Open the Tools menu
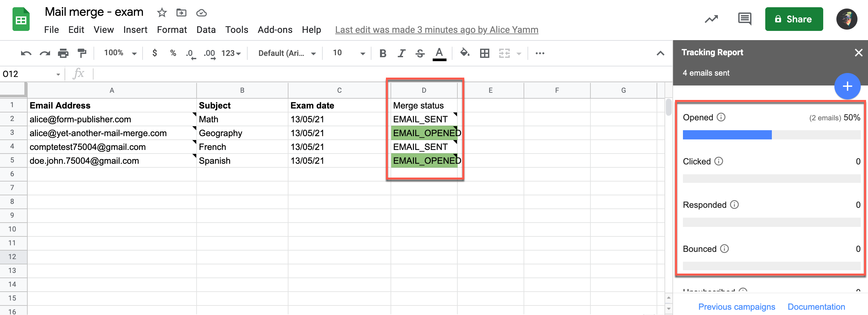Image resolution: width=868 pixels, height=315 pixels. pos(236,30)
